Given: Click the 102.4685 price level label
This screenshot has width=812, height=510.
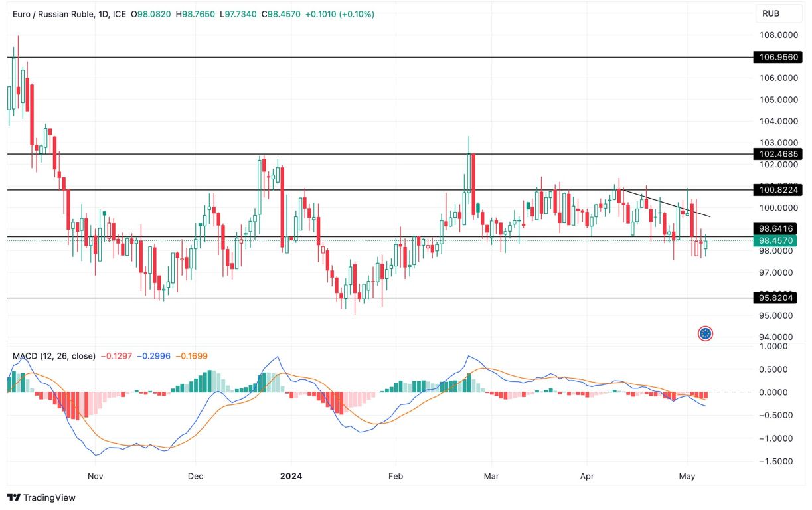Looking at the screenshot, I should (777, 154).
